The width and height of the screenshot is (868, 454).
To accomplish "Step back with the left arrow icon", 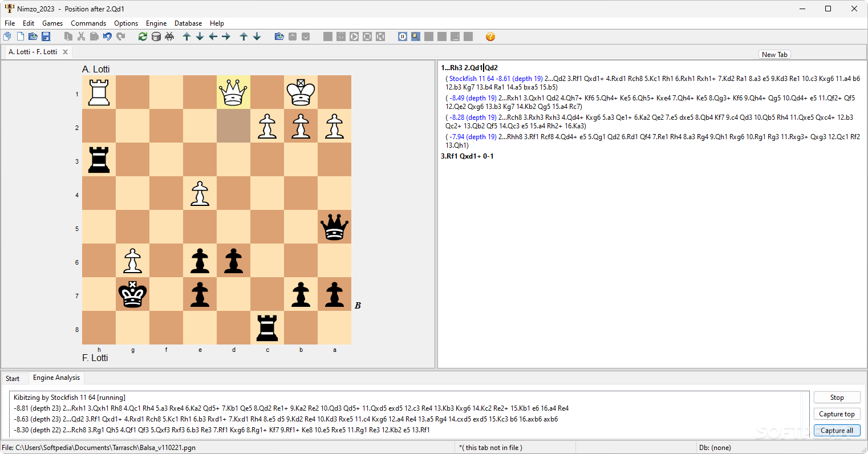I will click(x=213, y=37).
